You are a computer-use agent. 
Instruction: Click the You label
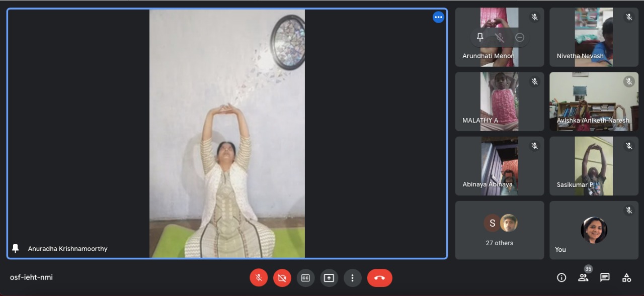coord(560,250)
